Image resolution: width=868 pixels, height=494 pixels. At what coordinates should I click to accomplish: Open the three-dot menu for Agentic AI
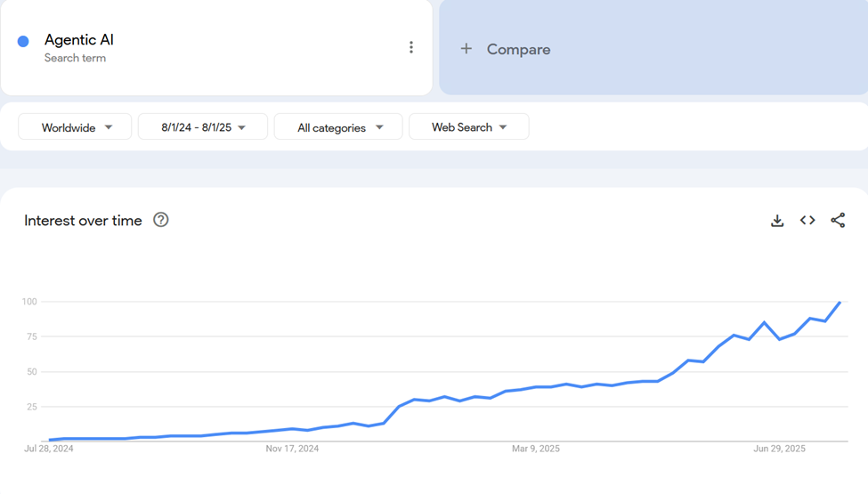[410, 47]
